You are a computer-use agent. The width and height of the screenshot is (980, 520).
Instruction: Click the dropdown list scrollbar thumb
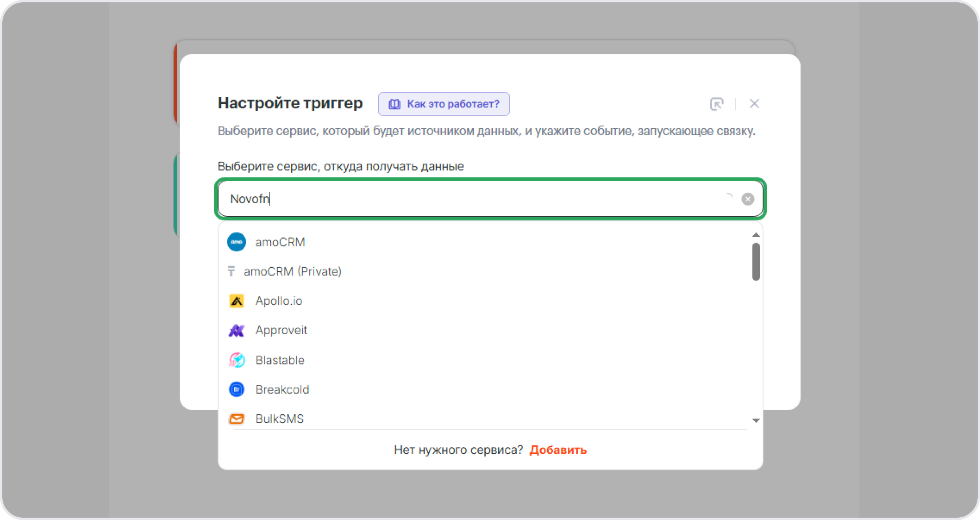point(756,262)
